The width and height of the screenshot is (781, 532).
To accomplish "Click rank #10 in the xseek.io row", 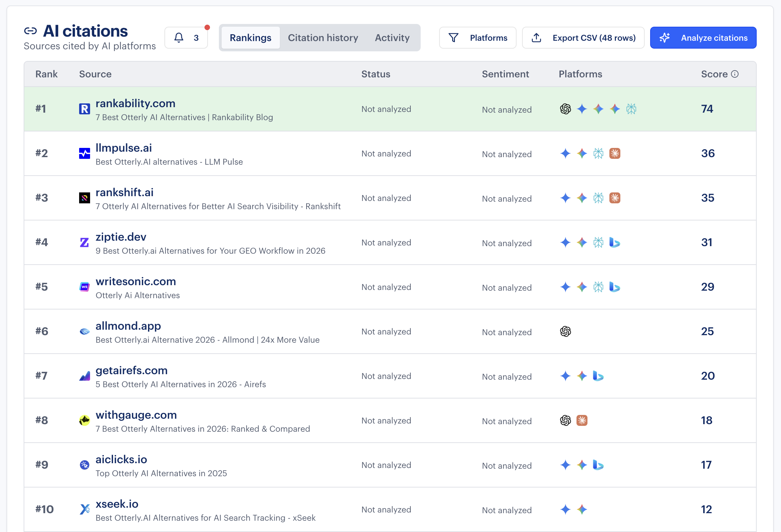I will pyautogui.click(x=45, y=509).
